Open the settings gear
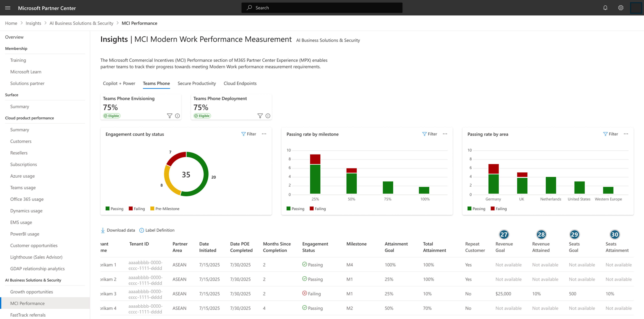This screenshot has height=319, width=644. click(620, 8)
